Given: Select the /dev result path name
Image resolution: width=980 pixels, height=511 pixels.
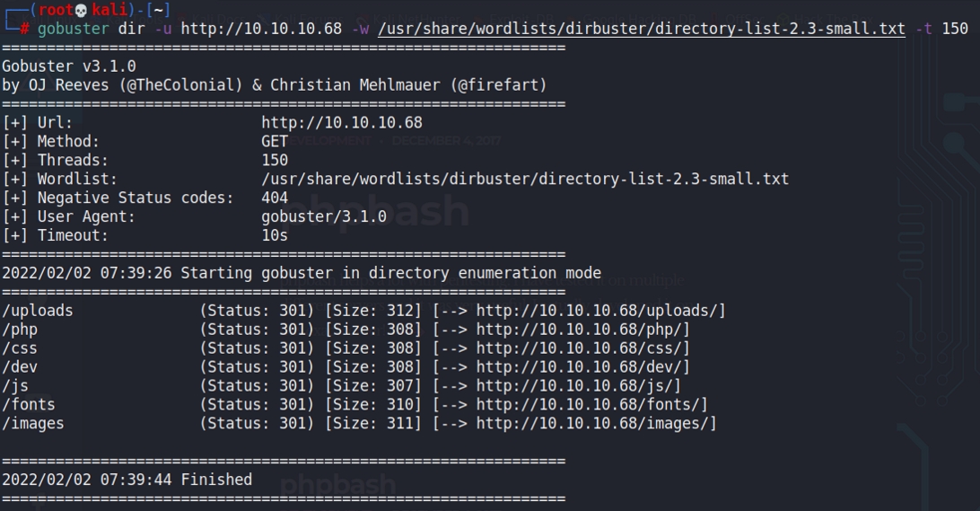Looking at the screenshot, I should (x=20, y=367).
